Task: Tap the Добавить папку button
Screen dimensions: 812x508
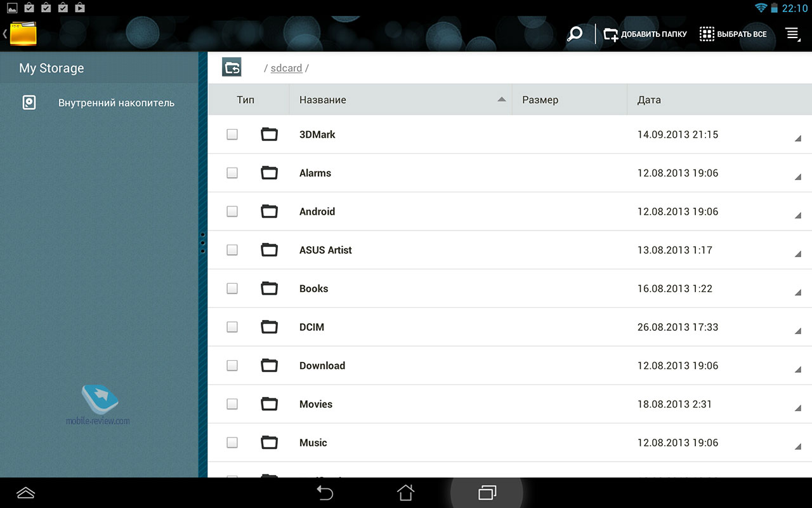Action: click(x=645, y=34)
